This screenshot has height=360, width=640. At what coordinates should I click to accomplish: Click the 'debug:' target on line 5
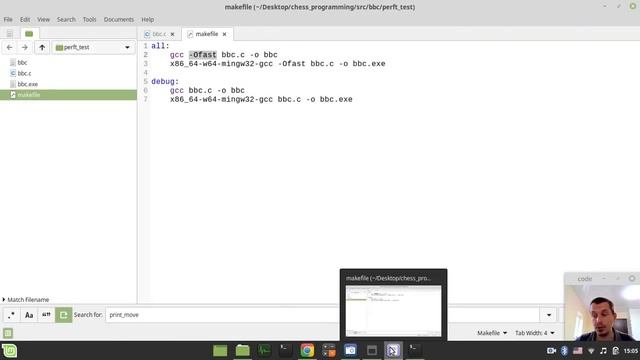click(x=165, y=82)
